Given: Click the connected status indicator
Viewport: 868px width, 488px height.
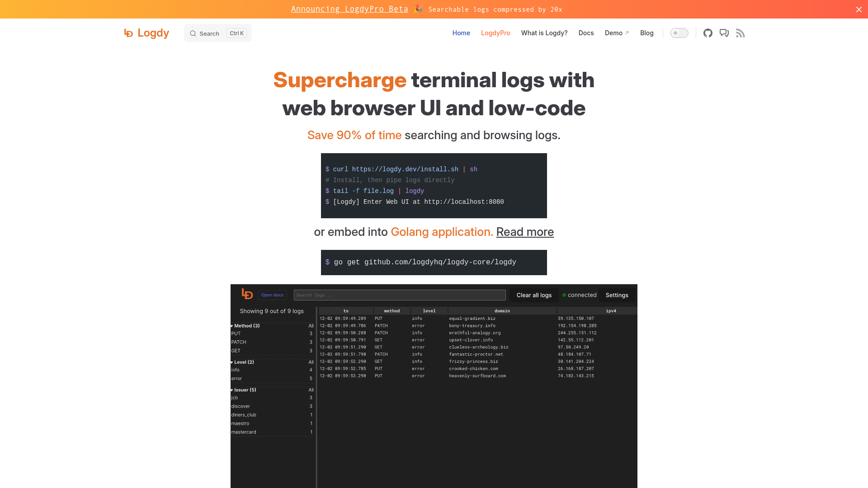Looking at the screenshot, I should pyautogui.click(x=579, y=295).
